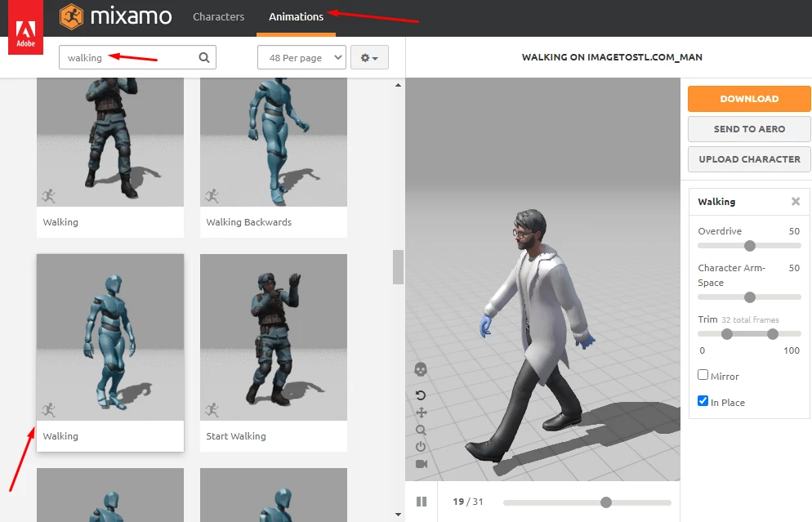Click the playback timeline scrubber handle
Image resolution: width=812 pixels, height=522 pixels.
606,502
